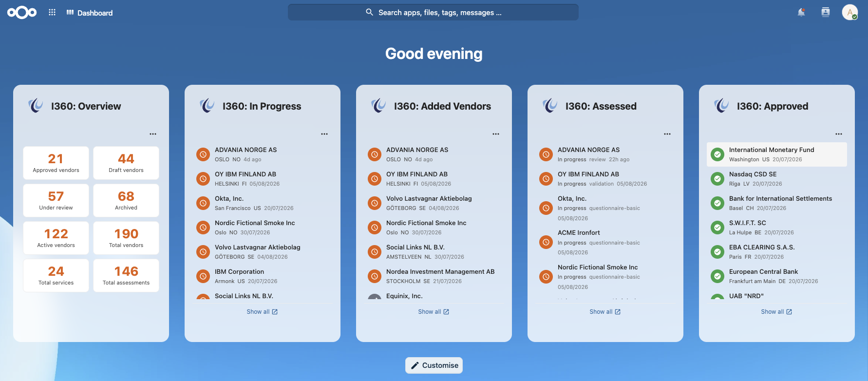Image resolution: width=868 pixels, height=381 pixels.
Task: Click the I360: Approved widget logo icon
Action: click(721, 106)
